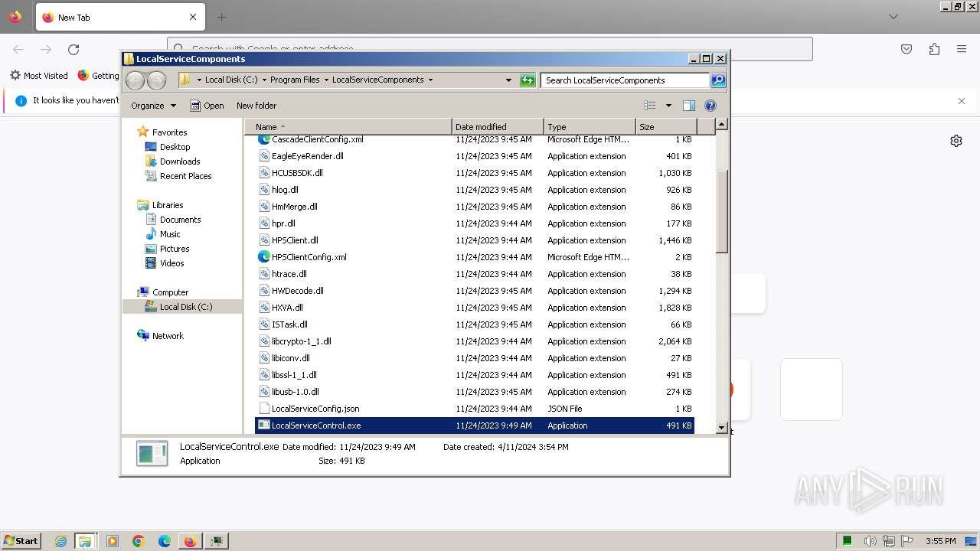Select the LocalServiceConfig.json file icon
This screenshot has width=980, height=551.
(264, 409)
